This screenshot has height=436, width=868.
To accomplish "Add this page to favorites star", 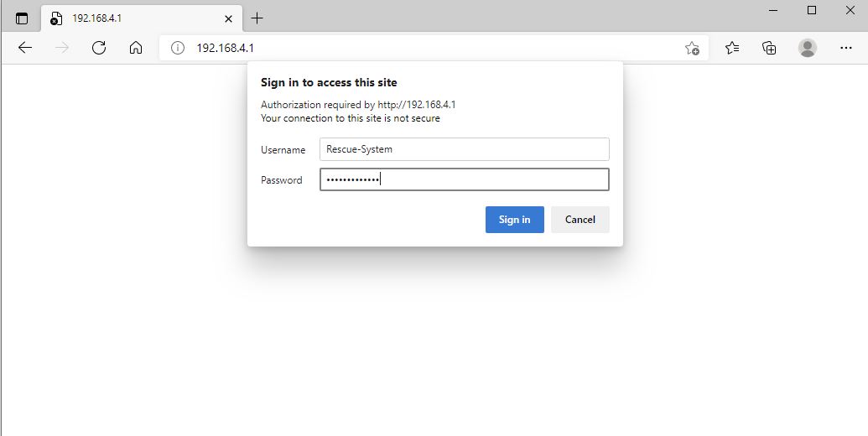I will 692,48.
